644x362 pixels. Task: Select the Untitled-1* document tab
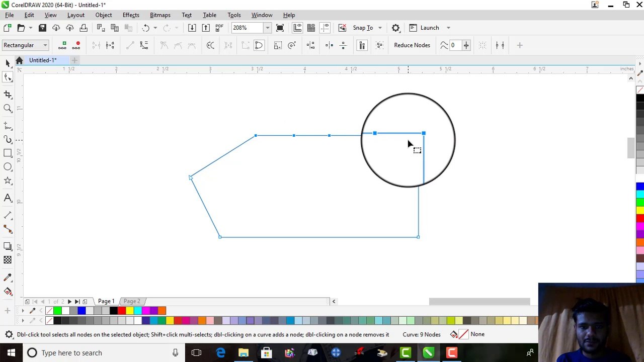tap(43, 60)
